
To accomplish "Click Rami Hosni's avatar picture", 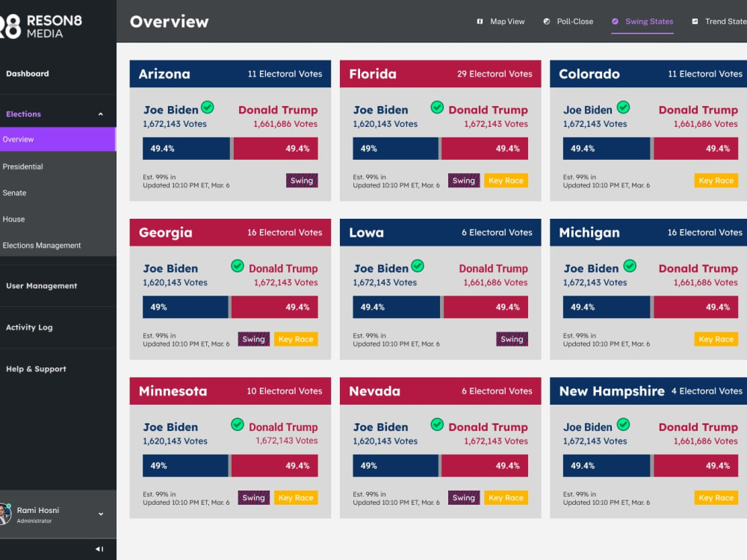I will click(x=5, y=514).
